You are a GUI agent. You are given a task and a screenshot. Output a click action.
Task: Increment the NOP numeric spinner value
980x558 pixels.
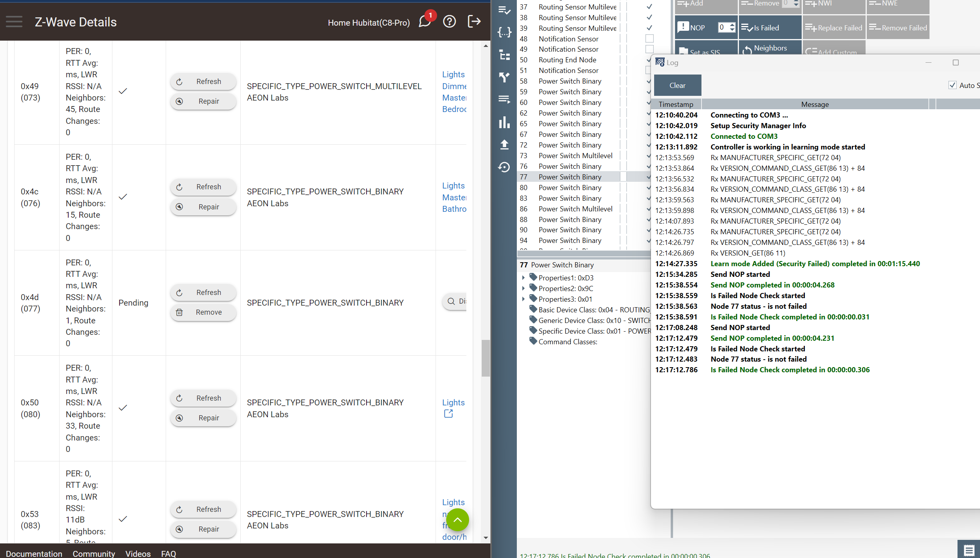click(732, 25)
